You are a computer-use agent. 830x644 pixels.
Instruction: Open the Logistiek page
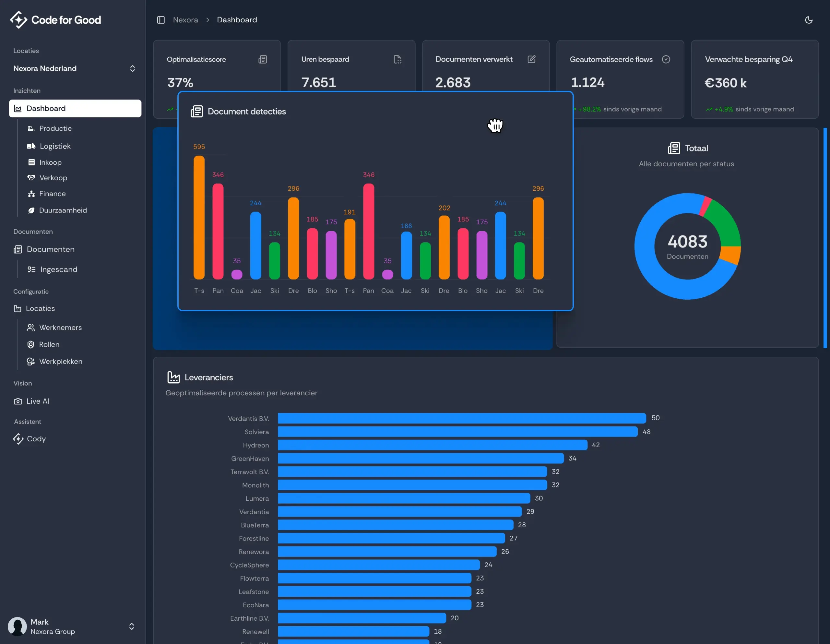coord(55,146)
